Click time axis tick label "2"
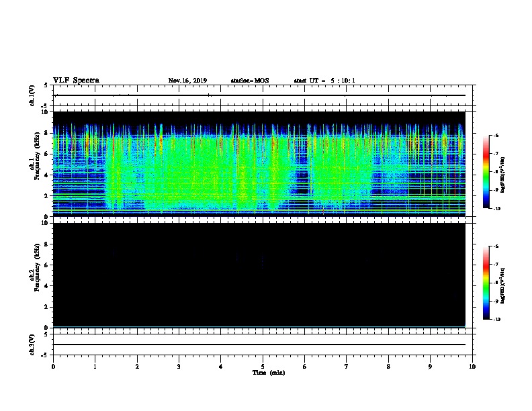This screenshot has height=411, width=532. (x=137, y=367)
